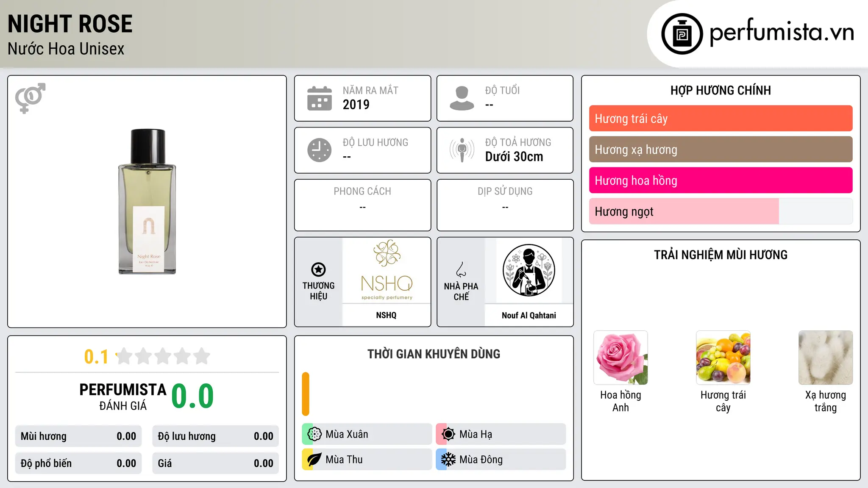Click the calendar icon beside Năm ra mắt
The height and width of the screenshot is (488, 868).
coord(319,98)
